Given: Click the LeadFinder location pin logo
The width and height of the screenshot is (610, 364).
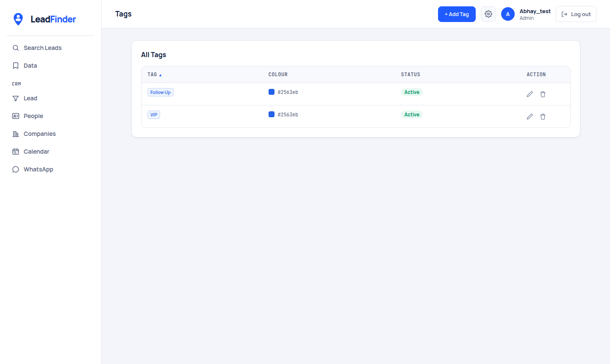Looking at the screenshot, I should point(18,19).
